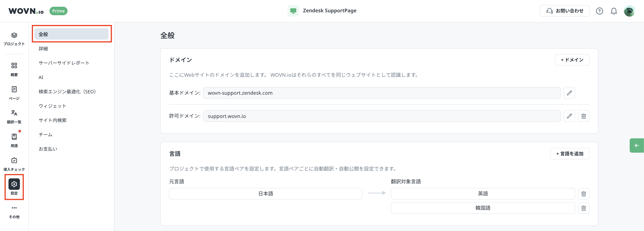Open the user avatar account menu

pyautogui.click(x=629, y=11)
